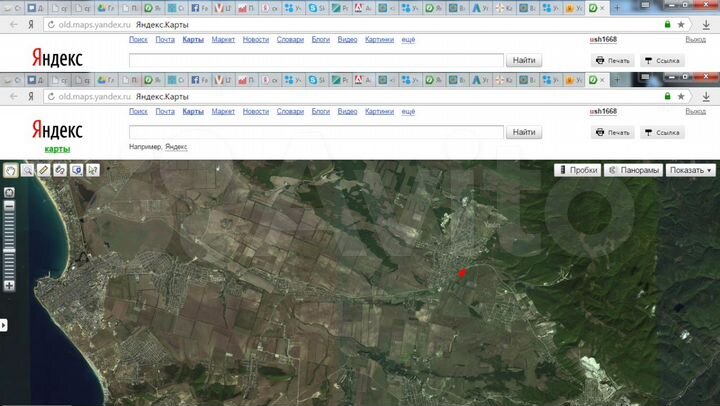This screenshot has width=720, height=406.
Task: Expand the left side panel arrow
Action: 4,325
